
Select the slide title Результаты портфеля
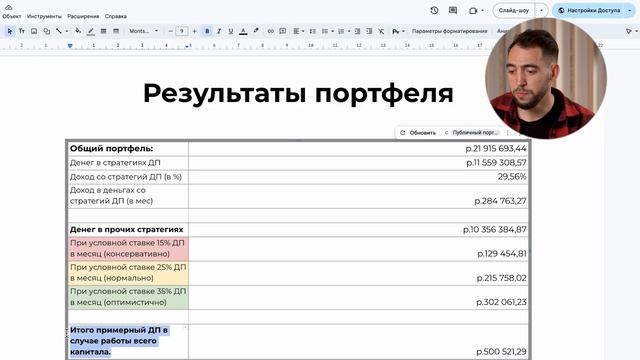click(298, 93)
